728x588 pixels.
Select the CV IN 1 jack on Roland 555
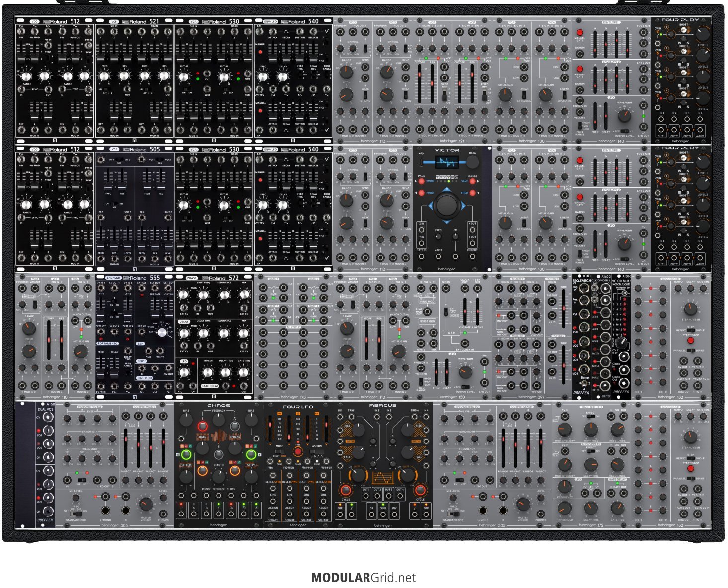(101, 289)
